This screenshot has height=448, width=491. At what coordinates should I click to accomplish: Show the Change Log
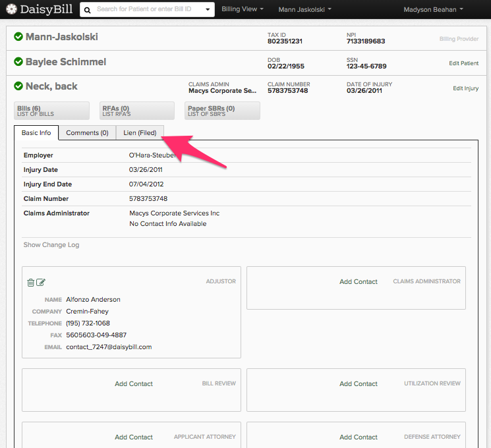click(x=51, y=245)
